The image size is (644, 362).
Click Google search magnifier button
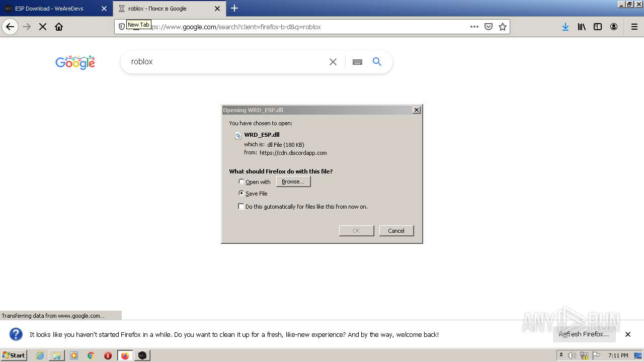click(377, 62)
